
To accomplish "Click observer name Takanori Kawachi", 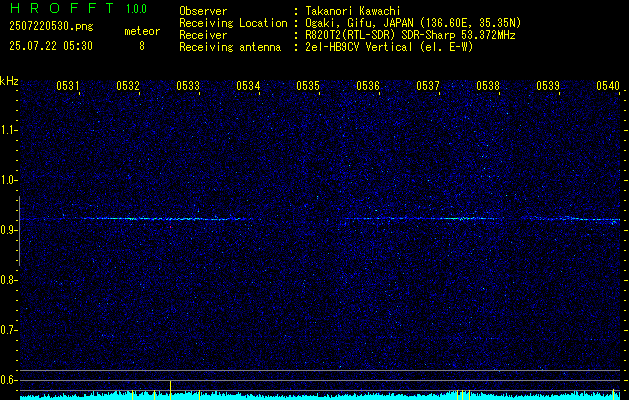I will click(353, 11).
